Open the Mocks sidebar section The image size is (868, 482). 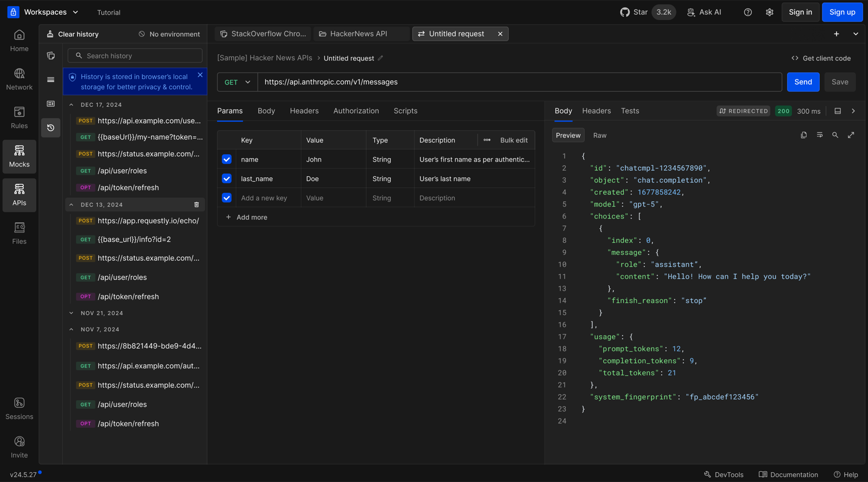tap(19, 156)
